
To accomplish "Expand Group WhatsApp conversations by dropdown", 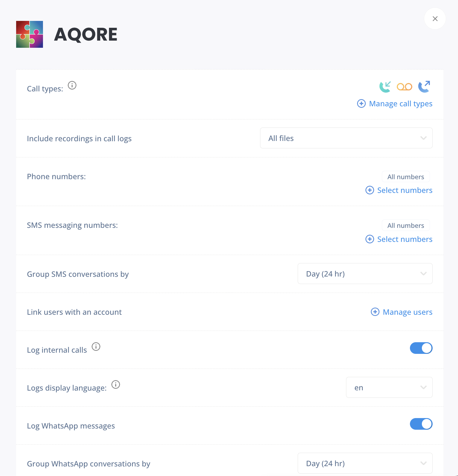I will click(x=365, y=463).
